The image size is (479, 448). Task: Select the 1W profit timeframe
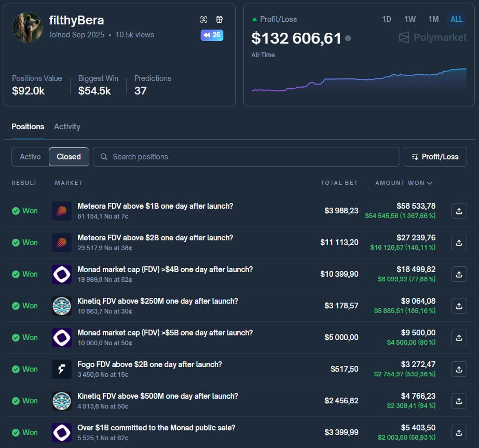point(409,19)
